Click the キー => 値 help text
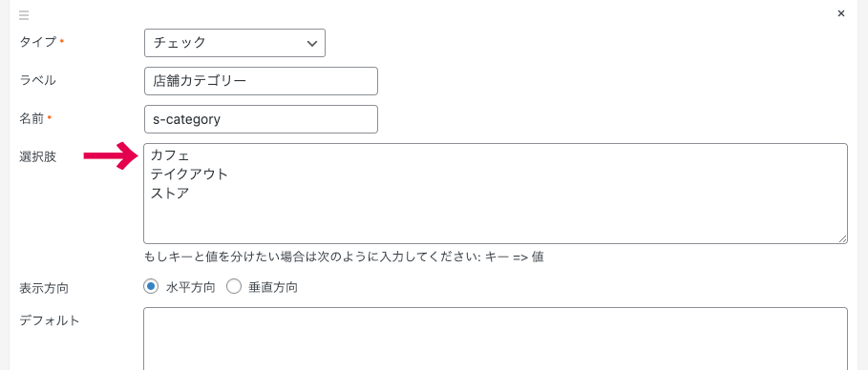The width and height of the screenshot is (868, 370). tap(515, 257)
